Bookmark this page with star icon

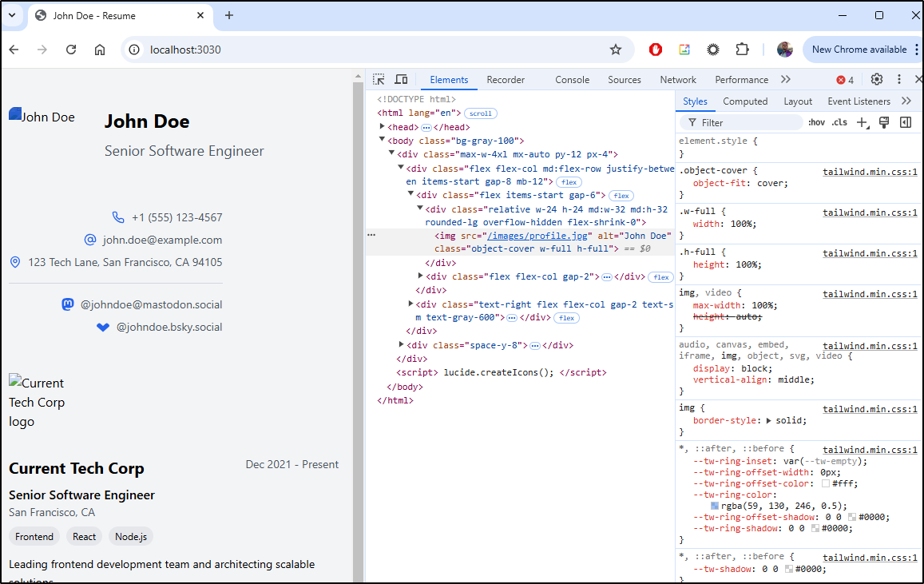point(616,50)
